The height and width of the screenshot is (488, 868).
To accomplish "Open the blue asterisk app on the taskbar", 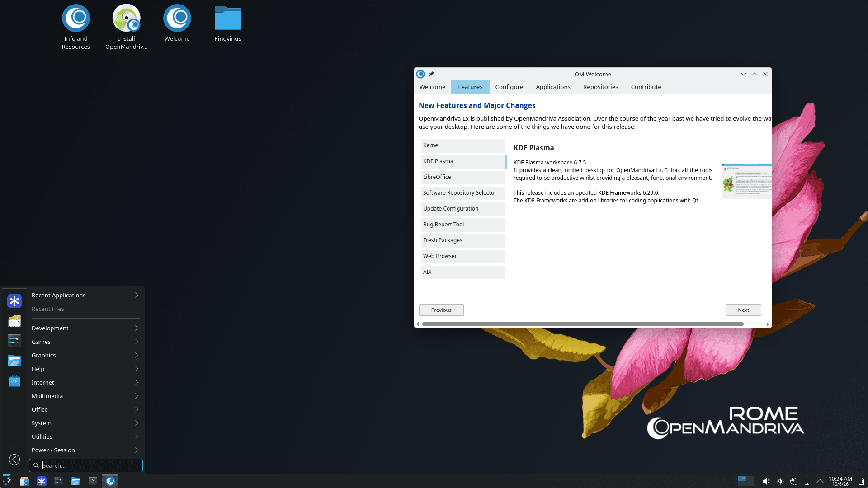I will (42, 481).
